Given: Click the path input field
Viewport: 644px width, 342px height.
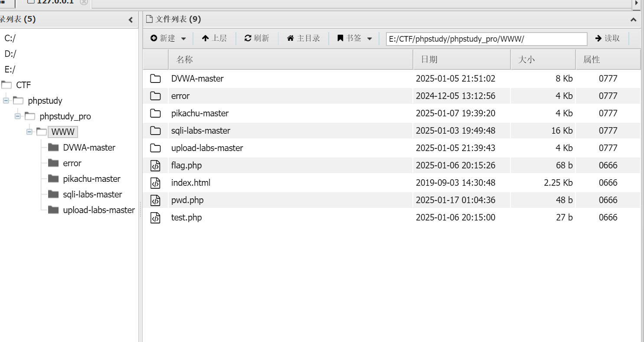Looking at the screenshot, I should (x=486, y=39).
